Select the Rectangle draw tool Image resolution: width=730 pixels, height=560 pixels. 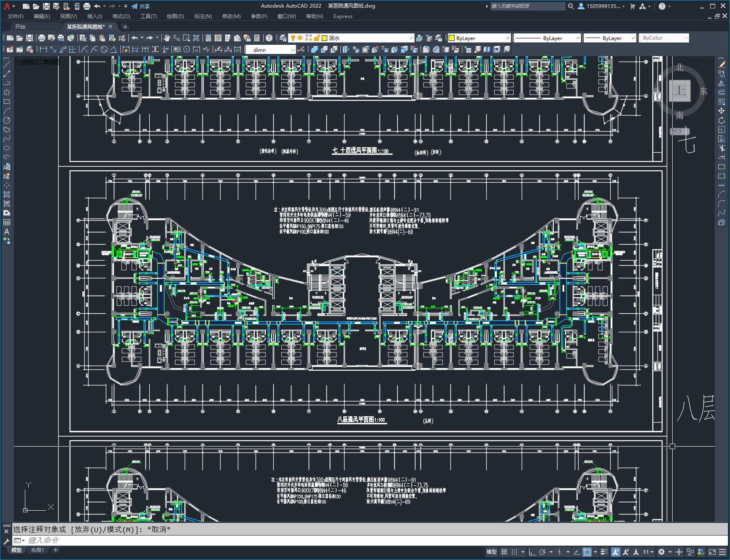coord(6,102)
